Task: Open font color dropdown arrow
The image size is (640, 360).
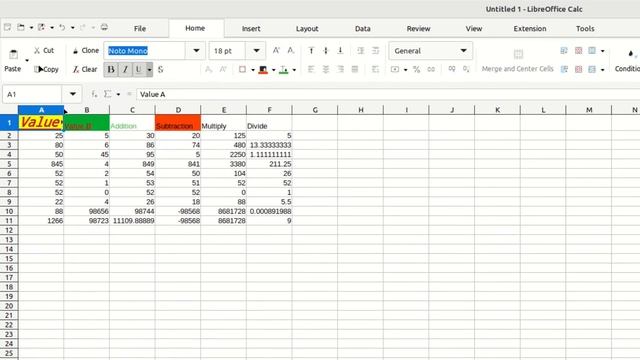Action: click(x=294, y=70)
